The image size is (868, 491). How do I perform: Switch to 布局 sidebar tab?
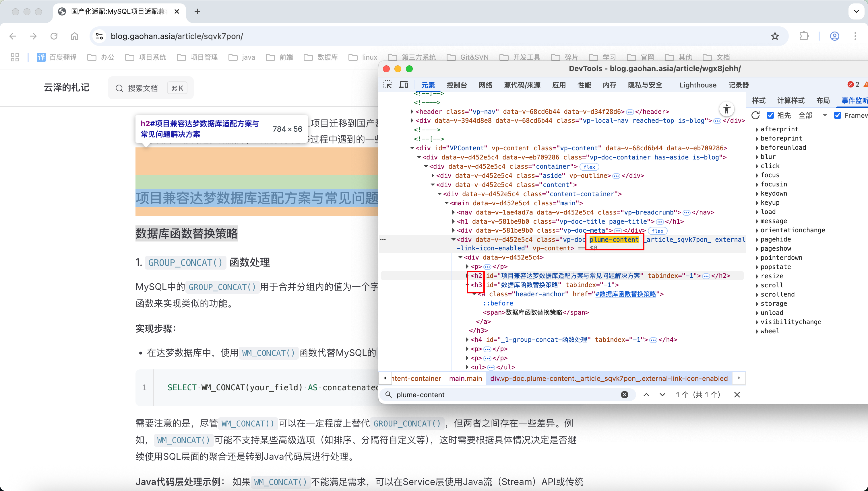823,100
